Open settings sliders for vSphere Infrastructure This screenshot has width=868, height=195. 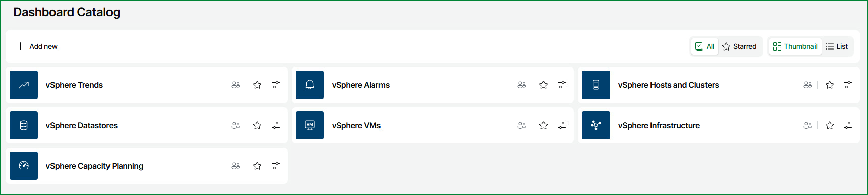tap(848, 125)
